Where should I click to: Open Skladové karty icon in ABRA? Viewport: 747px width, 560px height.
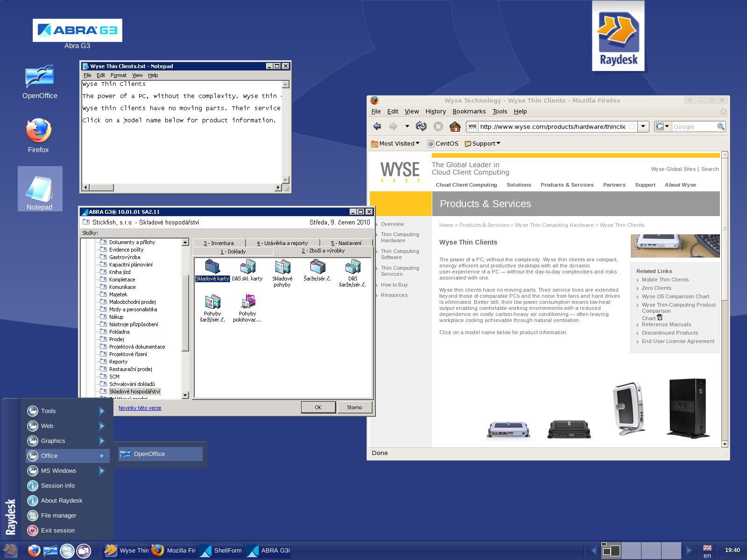coord(212,271)
